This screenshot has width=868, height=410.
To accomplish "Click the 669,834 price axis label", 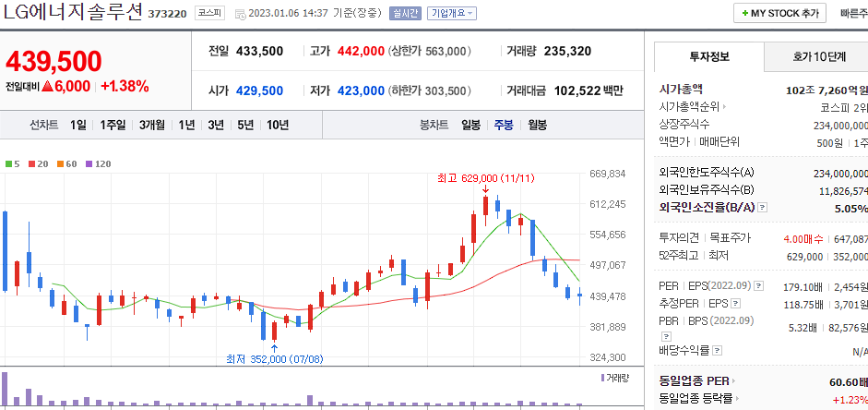I will pyautogui.click(x=606, y=174).
